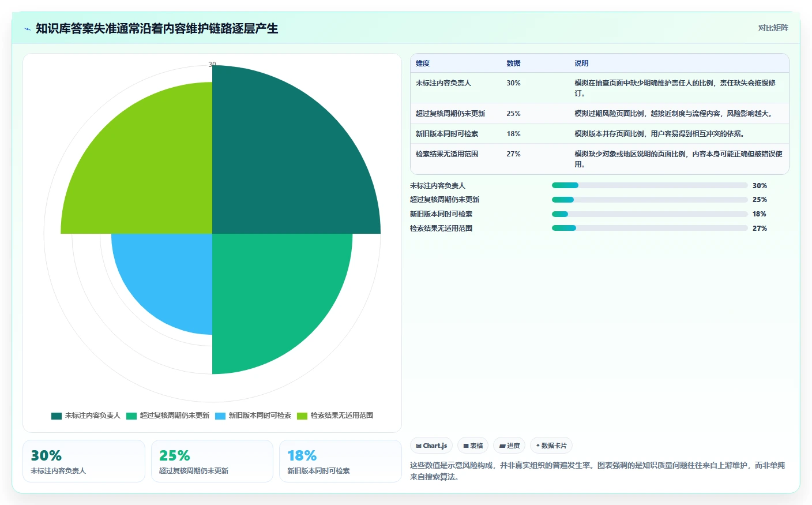Click the 说明 column header
The height and width of the screenshot is (505, 812).
point(581,63)
